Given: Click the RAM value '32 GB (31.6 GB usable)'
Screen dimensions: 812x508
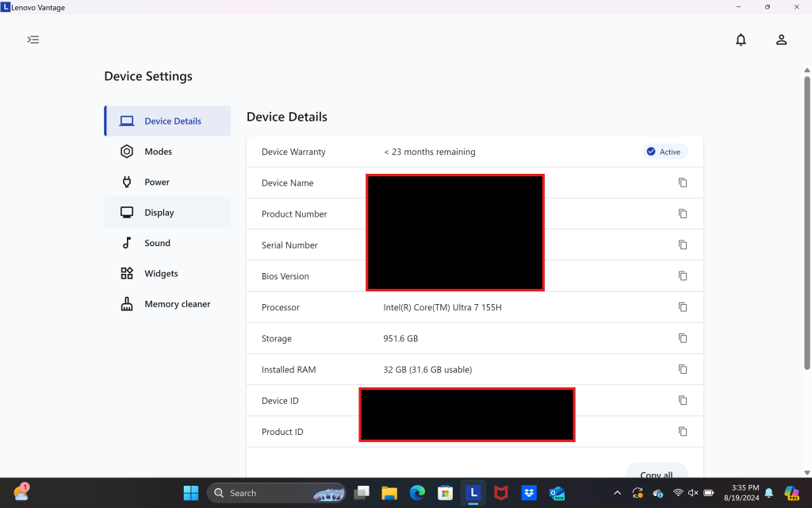Looking at the screenshot, I should tap(427, 370).
